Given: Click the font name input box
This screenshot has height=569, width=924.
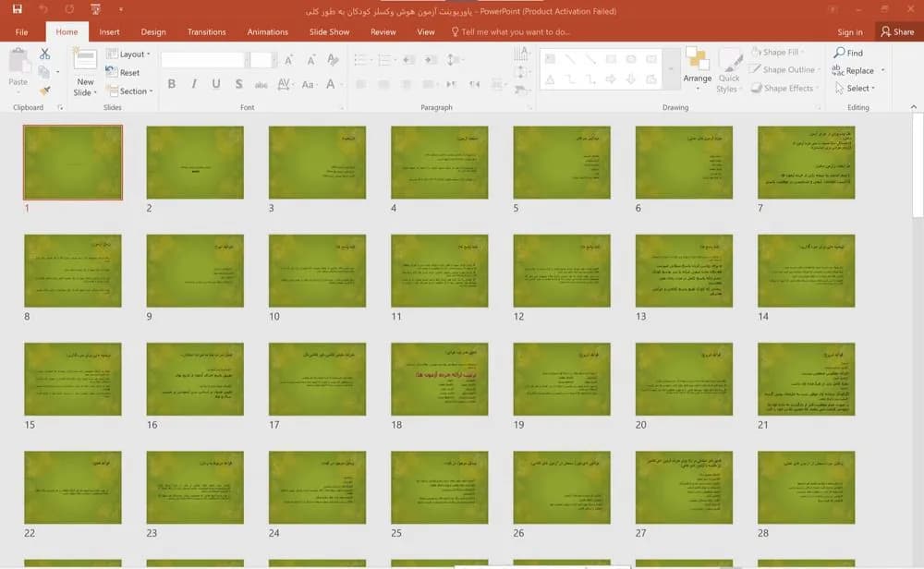Looking at the screenshot, I should [x=202, y=59].
